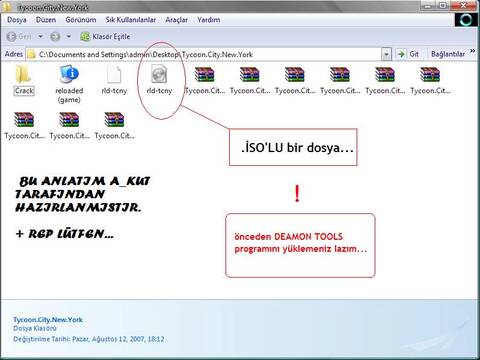Select the last RAR archive in top row
480x360 pixels.
pyautogui.click(x=430, y=74)
